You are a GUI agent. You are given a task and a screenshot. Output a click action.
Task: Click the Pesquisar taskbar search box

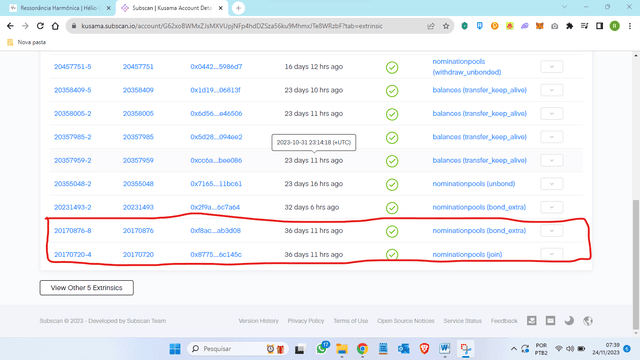pyautogui.click(x=238, y=349)
